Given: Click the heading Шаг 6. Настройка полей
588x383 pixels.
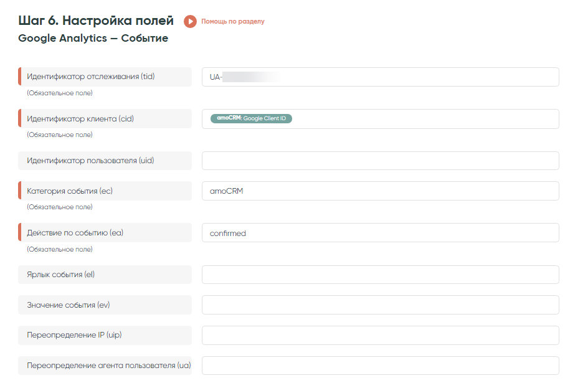Looking at the screenshot, I should tap(96, 21).
